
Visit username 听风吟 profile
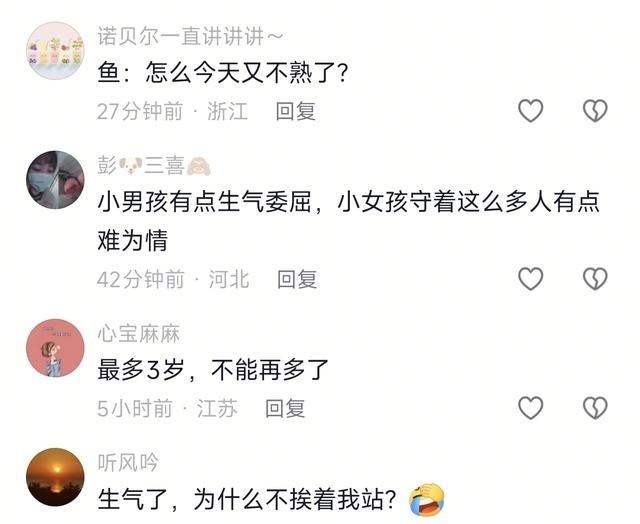[x=128, y=463]
